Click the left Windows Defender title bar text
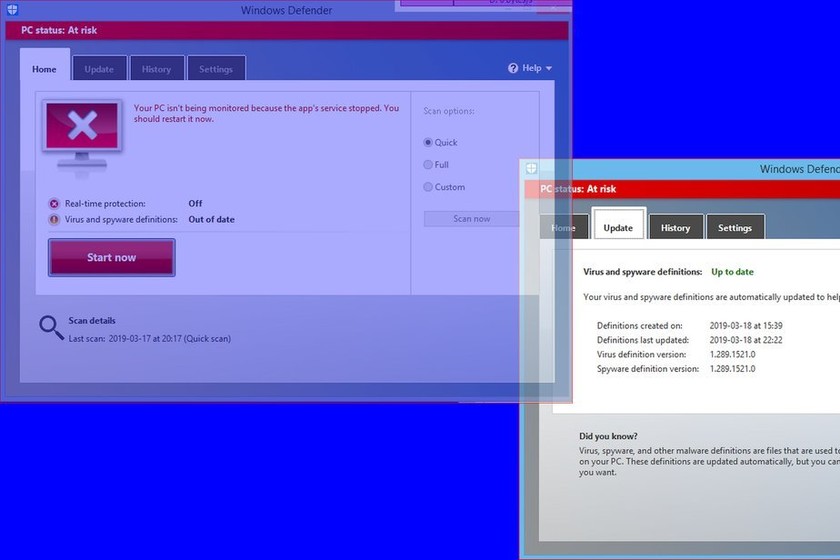The width and height of the screenshot is (840, 560). pyautogui.click(x=287, y=10)
